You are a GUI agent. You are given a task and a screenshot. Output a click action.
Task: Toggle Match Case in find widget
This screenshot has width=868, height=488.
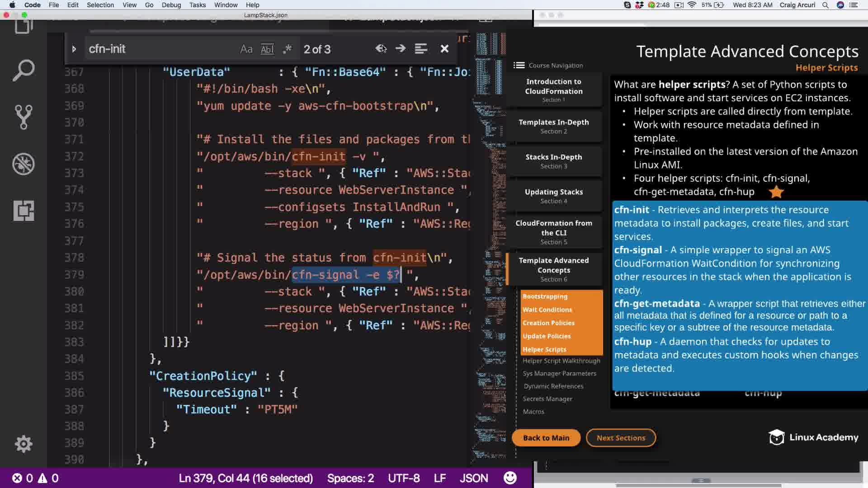click(x=246, y=49)
